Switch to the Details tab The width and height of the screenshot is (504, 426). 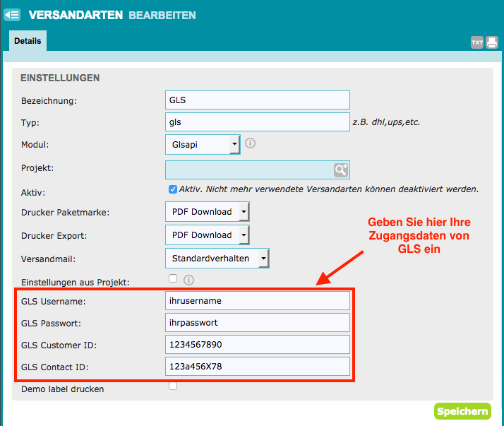point(28,41)
